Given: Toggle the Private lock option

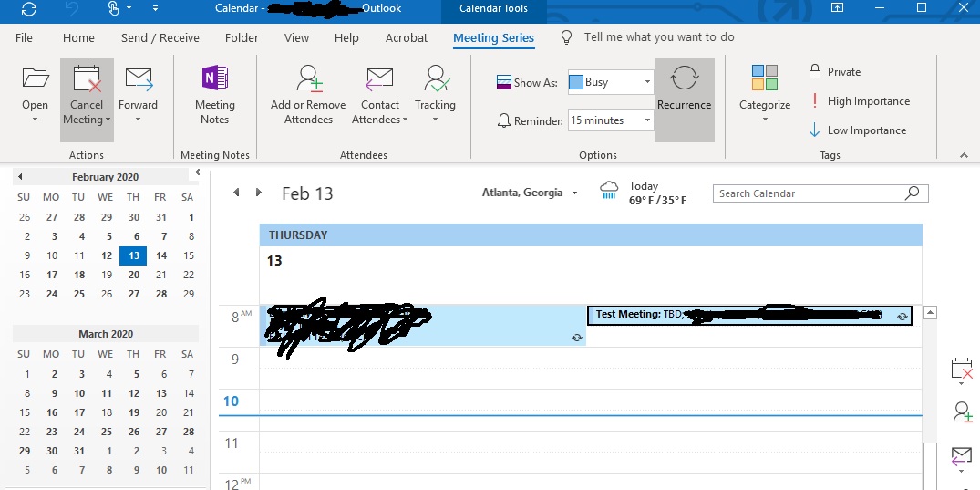Looking at the screenshot, I should 835,72.
